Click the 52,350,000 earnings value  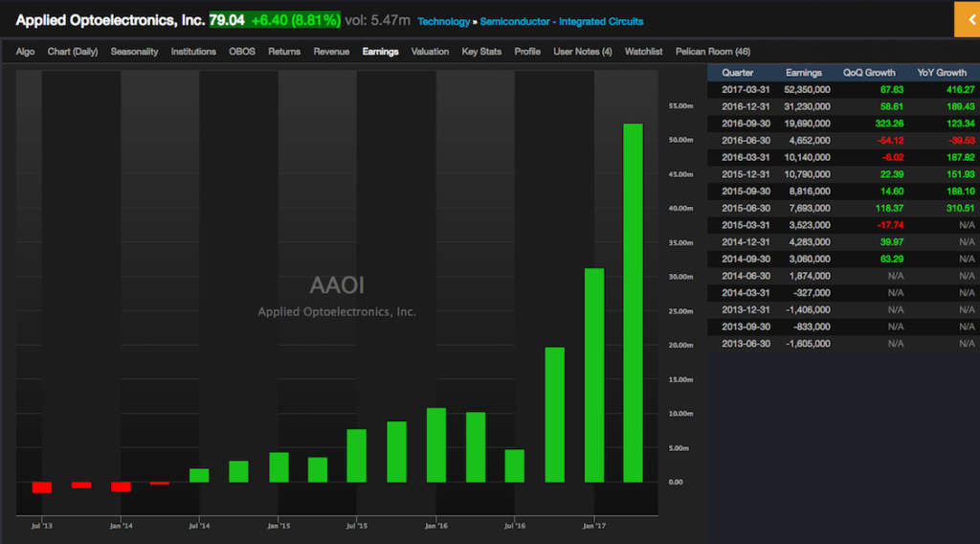(807, 89)
